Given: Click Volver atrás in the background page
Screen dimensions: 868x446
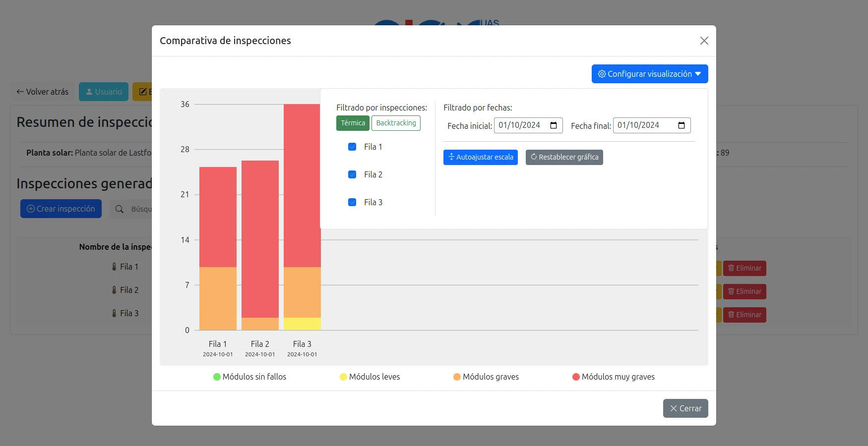Looking at the screenshot, I should pyautogui.click(x=43, y=92).
